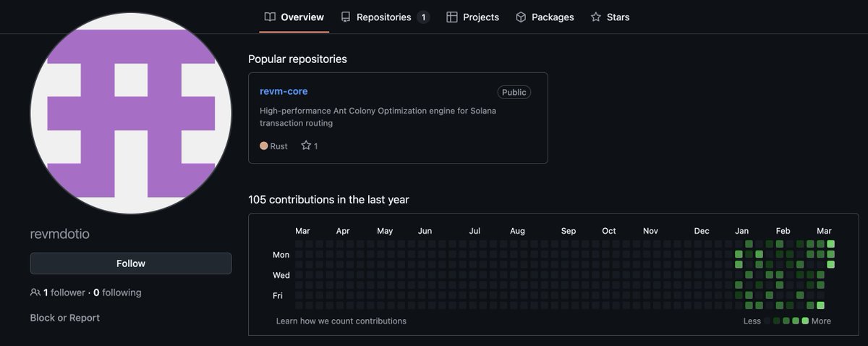Open the 1 follower link
Screen dimensions: 868x346
tap(64, 292)
